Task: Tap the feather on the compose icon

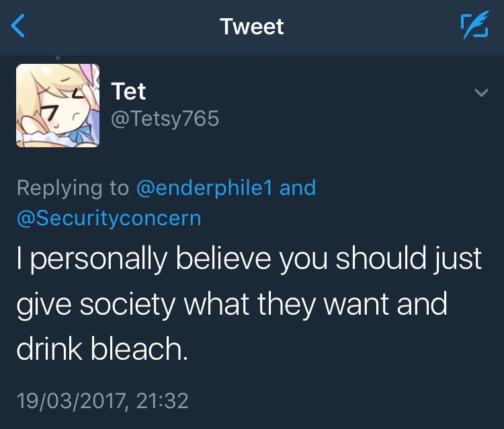Action: pyautogui.click(x=476, y=24)
